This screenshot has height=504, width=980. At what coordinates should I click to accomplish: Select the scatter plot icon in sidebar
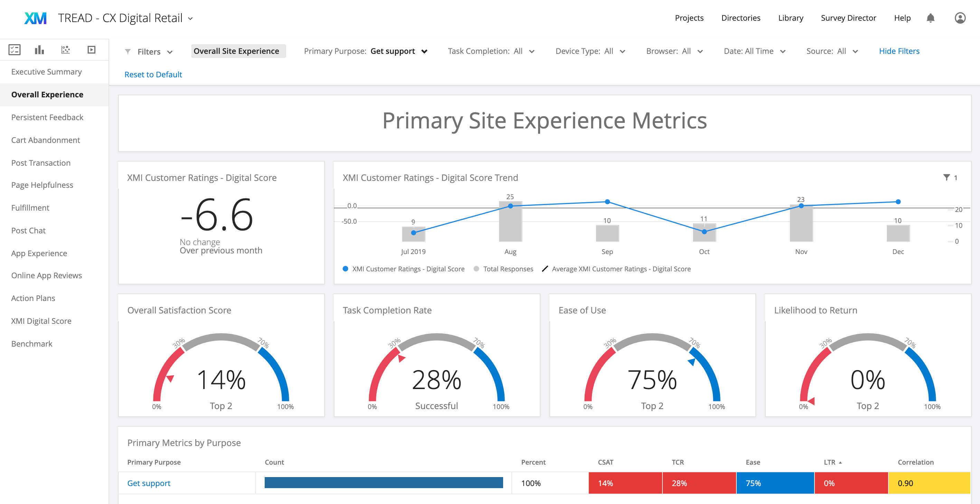pyautogui.click(x=65, y=50)
